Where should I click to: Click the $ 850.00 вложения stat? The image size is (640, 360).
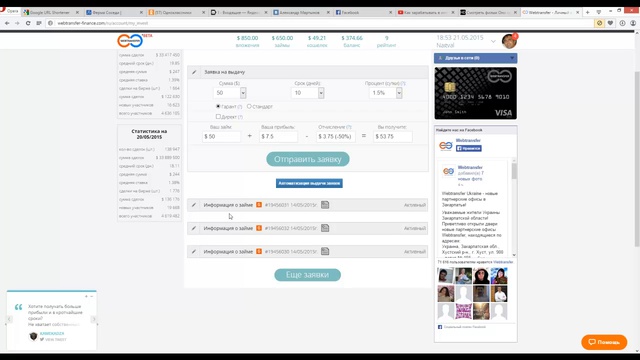point(247,41)
